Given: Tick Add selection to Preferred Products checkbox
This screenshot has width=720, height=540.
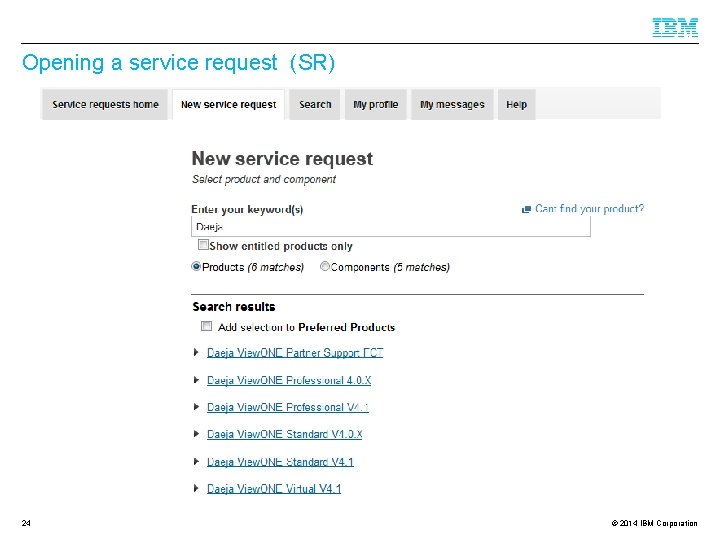Looking at the screenshot, I should [207, 326].
